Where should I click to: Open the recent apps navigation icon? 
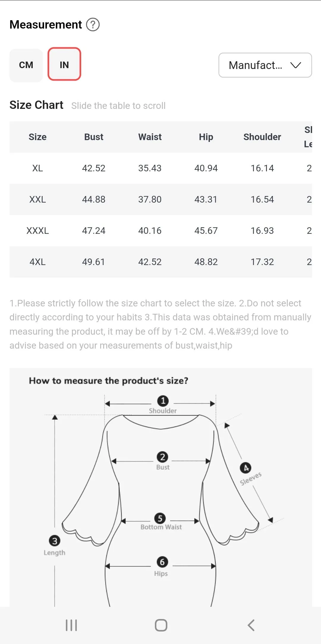coord(71,625)
